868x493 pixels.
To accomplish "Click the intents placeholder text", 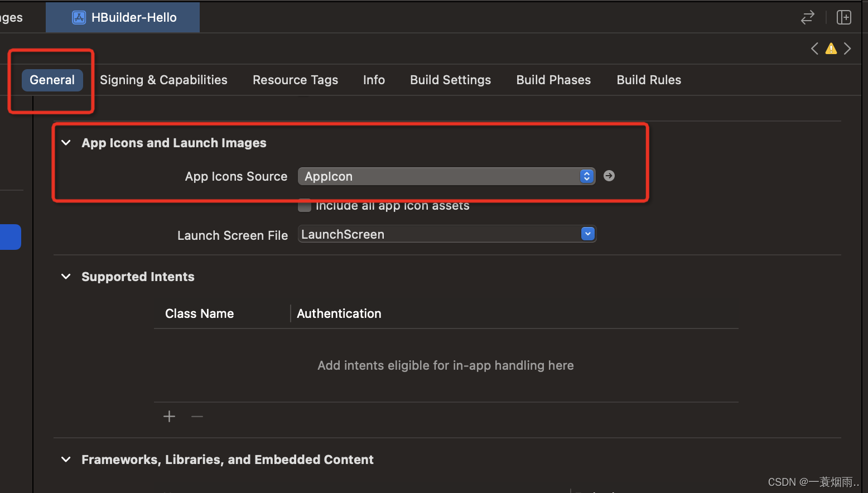I will [446, 365].
